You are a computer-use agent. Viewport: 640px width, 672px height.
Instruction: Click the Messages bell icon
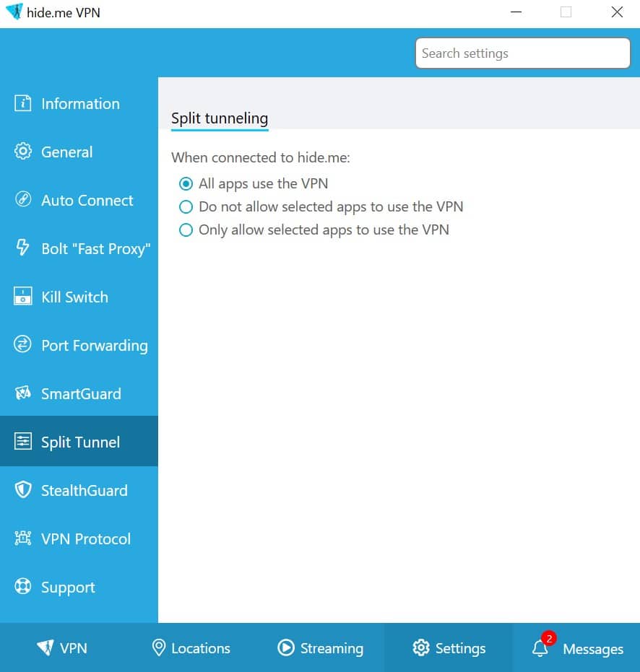pos(540,648)
